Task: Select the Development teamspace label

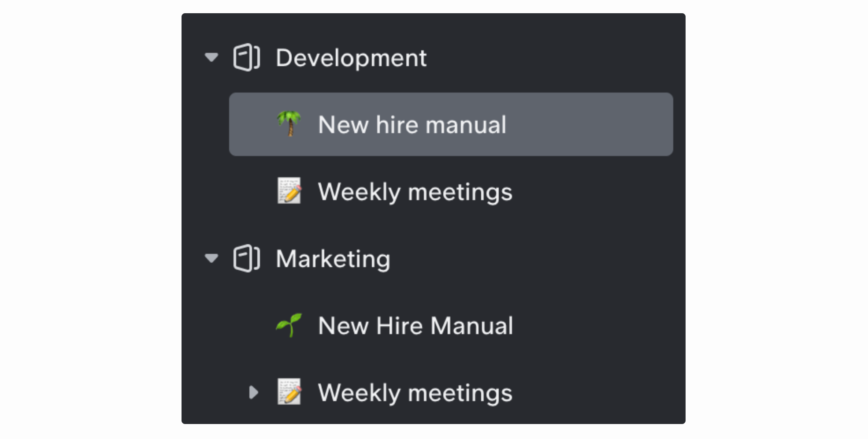Action: tap(351, 58)
